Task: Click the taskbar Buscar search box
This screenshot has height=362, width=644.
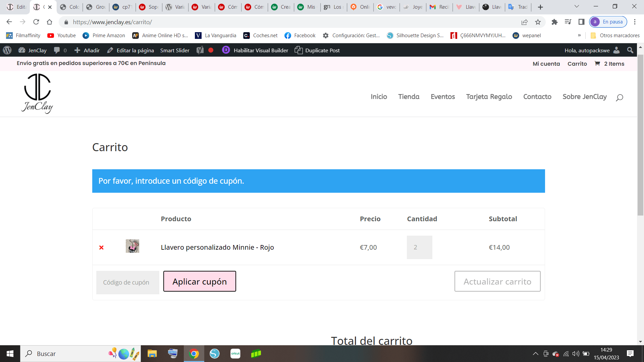Action: (80, 354)
